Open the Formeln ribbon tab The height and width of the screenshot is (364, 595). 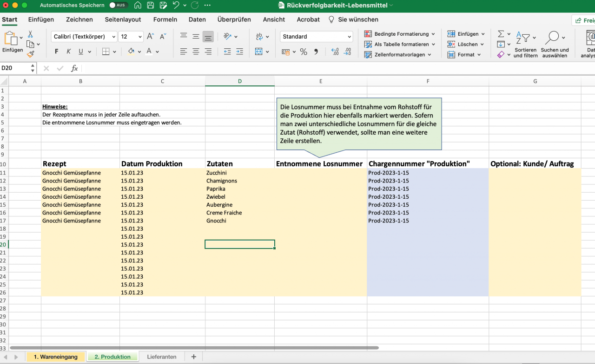165,19
